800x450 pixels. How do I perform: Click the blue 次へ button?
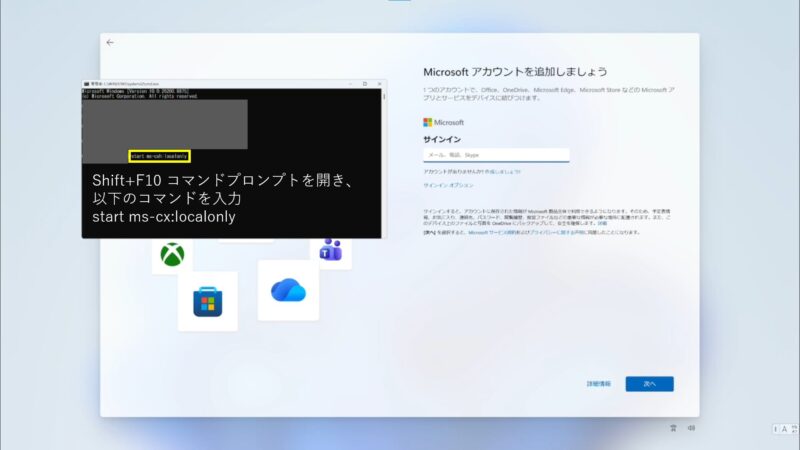pyautogui.click(x=649, y=384)
